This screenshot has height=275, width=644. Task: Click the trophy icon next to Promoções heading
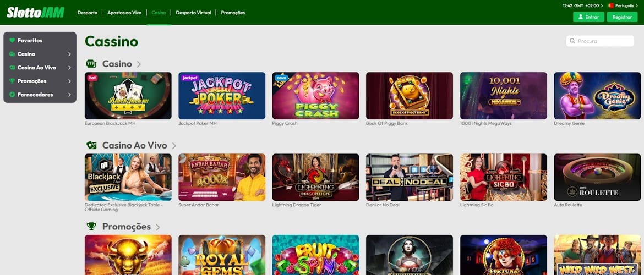click(91, 227)
